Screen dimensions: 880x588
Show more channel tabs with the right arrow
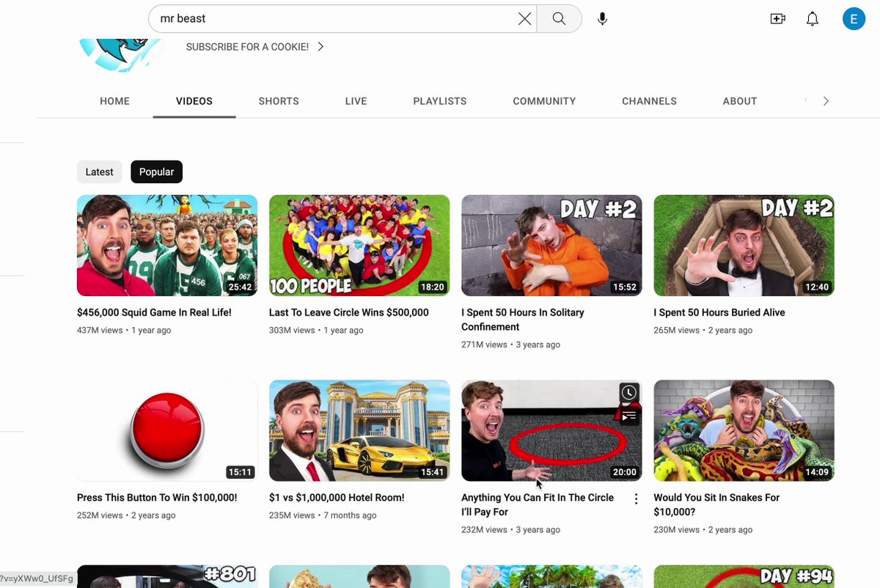tap(826, 101)
